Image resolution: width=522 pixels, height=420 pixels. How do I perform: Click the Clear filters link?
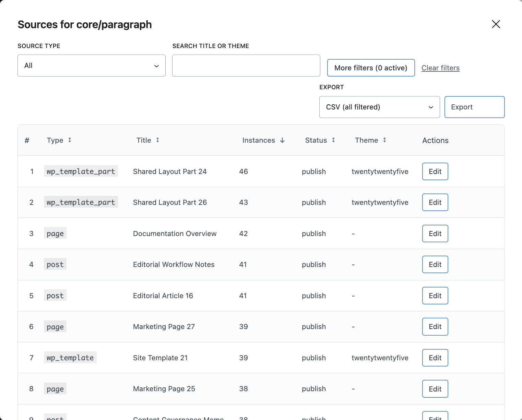pos(440,68)
